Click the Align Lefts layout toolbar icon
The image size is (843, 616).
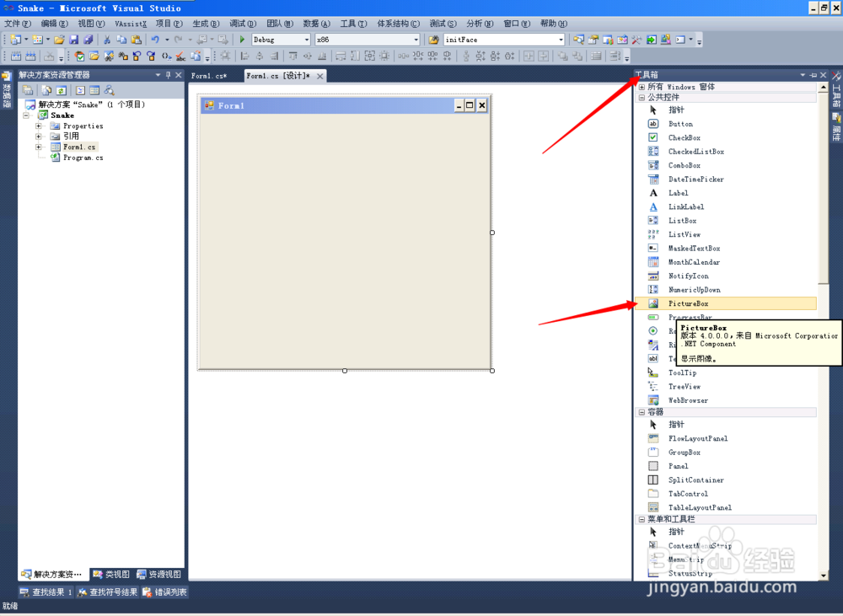coord(244,56)
